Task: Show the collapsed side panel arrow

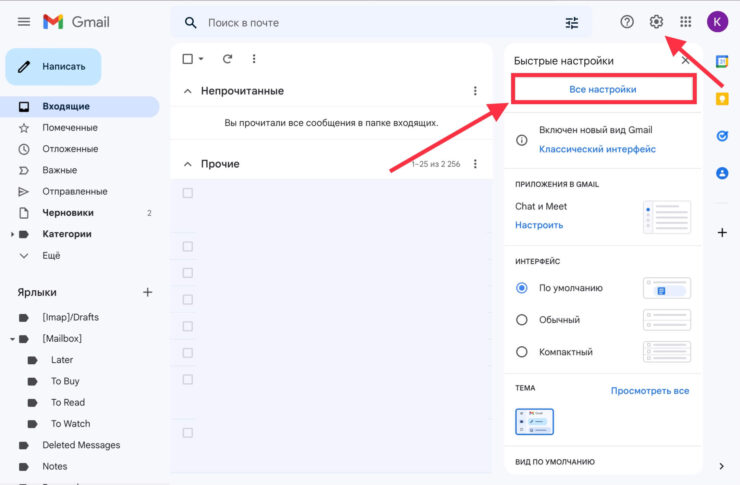Action: coord(721,466)
